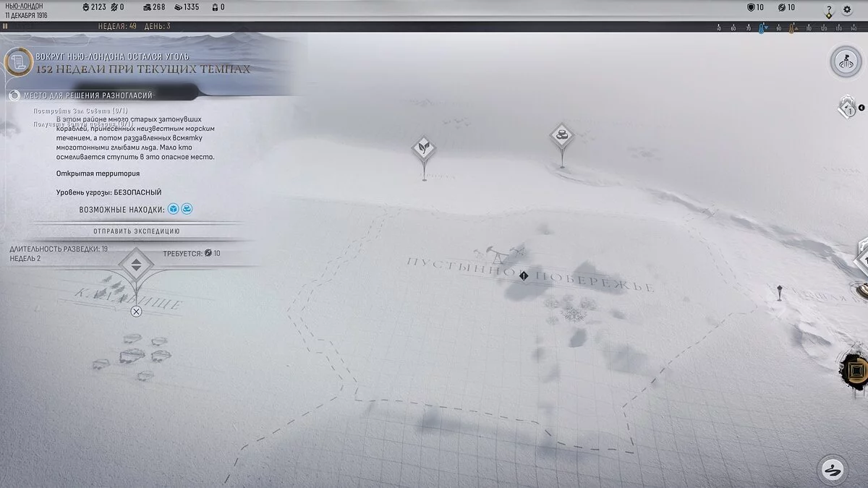Click the dark square button at right edge

[856, 371]
